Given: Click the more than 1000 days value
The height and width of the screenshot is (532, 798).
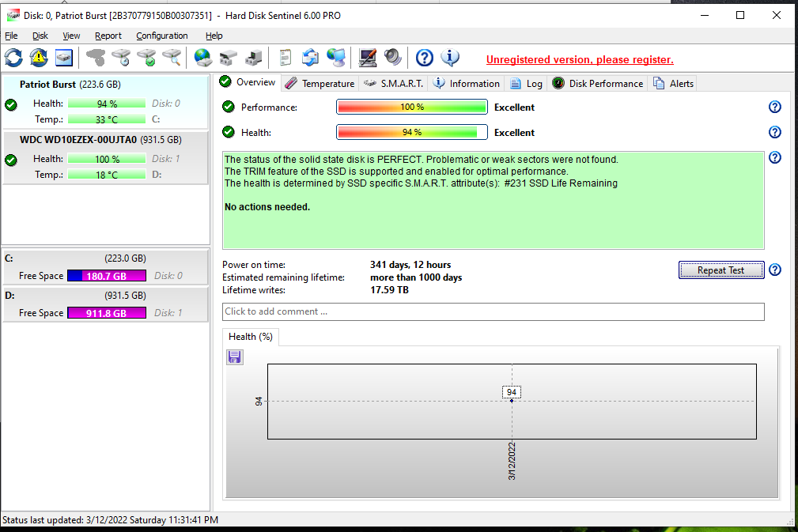Looking at the screenshot, I should coord(416,277).
